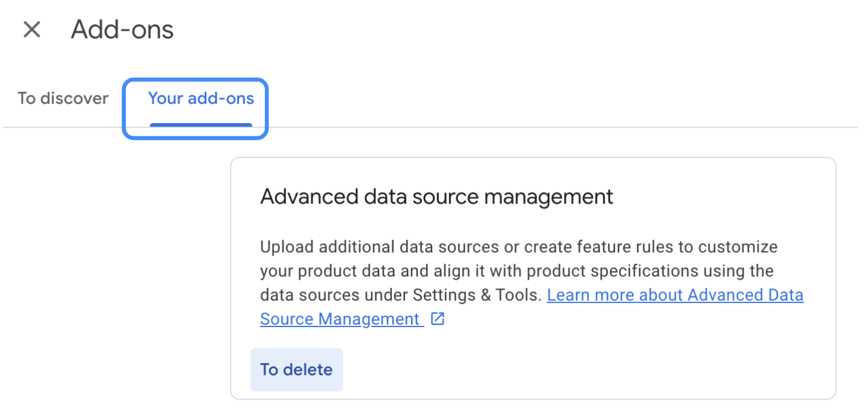Click the Add-ons page heading

point(123,30)
